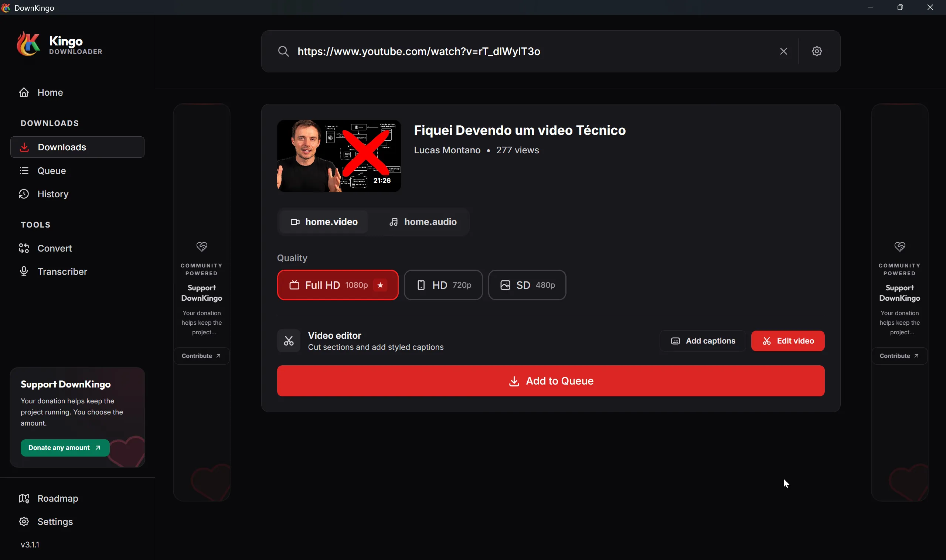The height and width of the screenshot is (560, 946).
Task: Click the Convert tool icon
Action: click(x=24, y=248)
